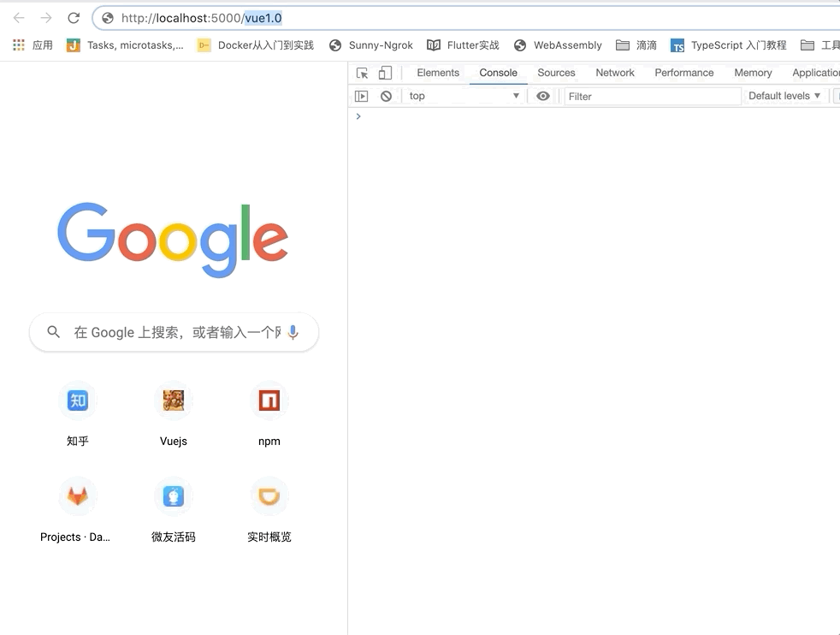Switch to the Console tab
Image resolution: width=840 pixels, height=635 pixels.
(x=498, y=73)
